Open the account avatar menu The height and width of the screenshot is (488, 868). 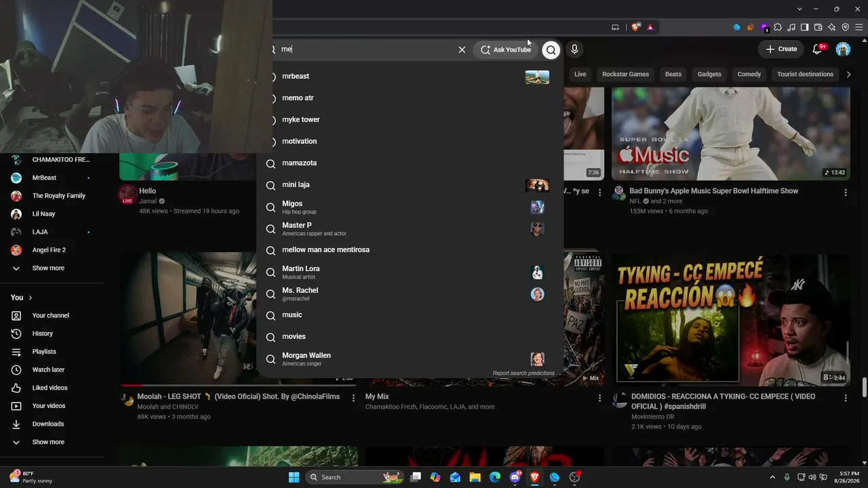click(843, 49)
